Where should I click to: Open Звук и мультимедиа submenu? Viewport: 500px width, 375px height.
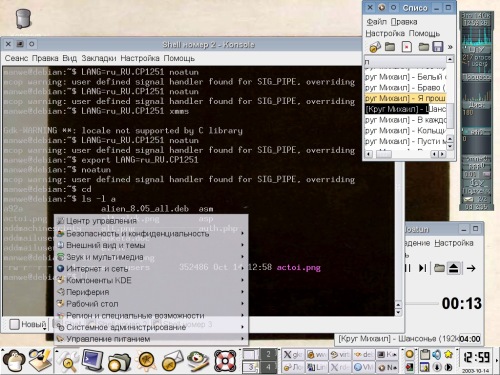(x=151, y=257)
